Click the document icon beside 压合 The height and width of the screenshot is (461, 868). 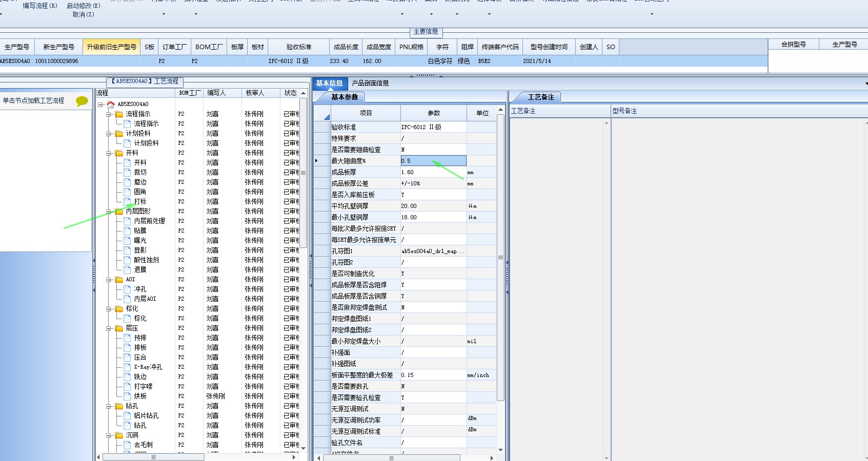[x=127, y=357]
